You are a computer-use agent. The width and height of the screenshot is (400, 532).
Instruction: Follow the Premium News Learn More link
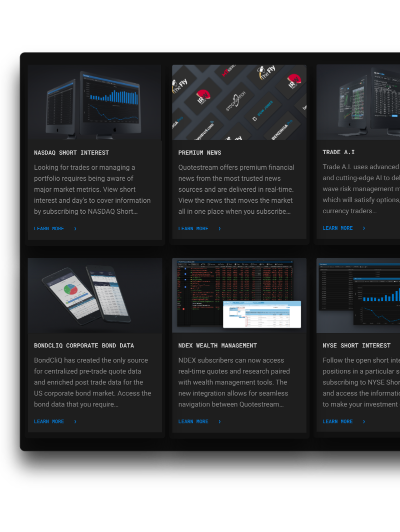click(193, 229)
